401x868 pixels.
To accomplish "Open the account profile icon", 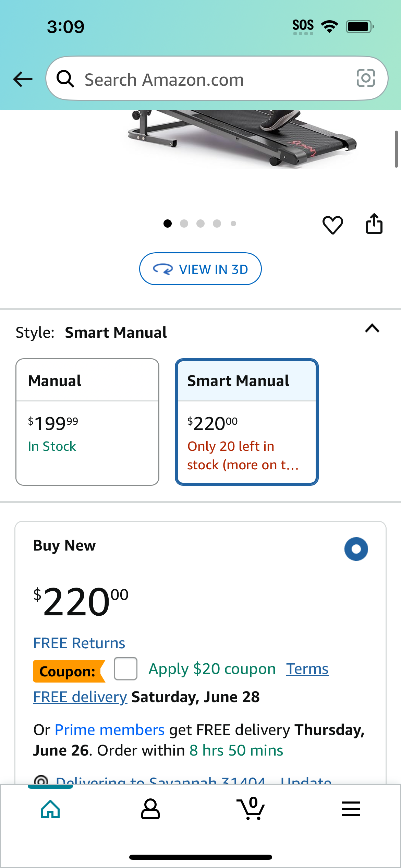I will [150, 809].
